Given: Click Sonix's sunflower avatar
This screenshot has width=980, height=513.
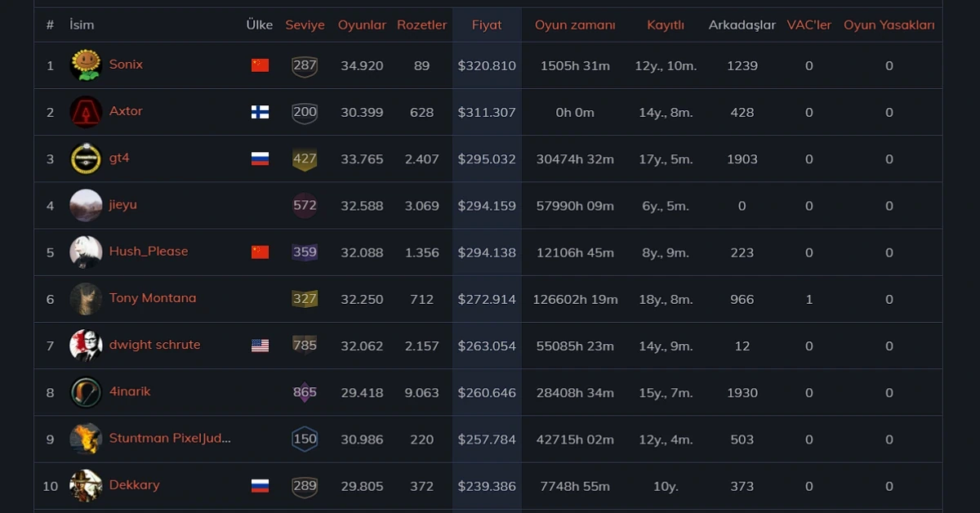Looking at the screenshot, I should pyautogui.click(x=86, y=65).
